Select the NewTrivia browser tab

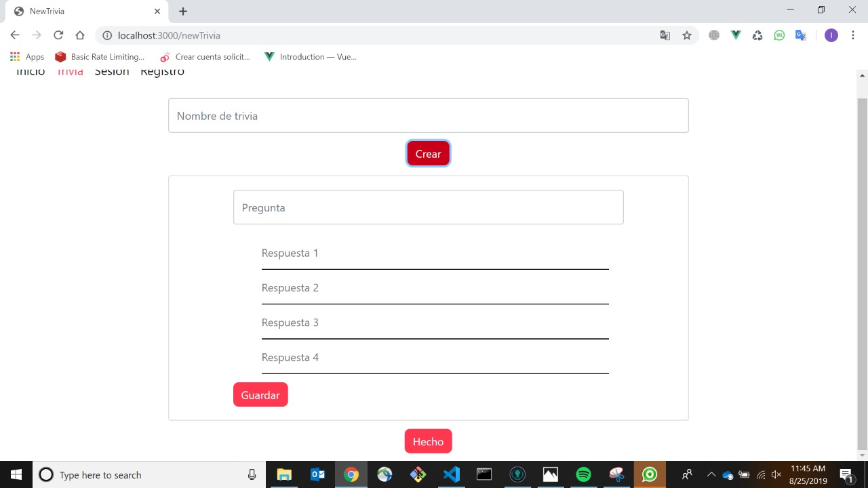87,11
